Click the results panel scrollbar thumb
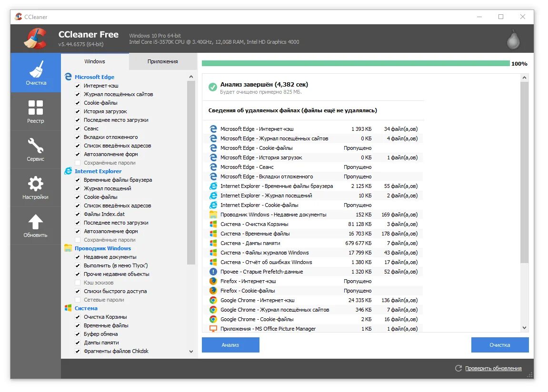The width and height of the screenshot is (548, 392). coord(524,172)
